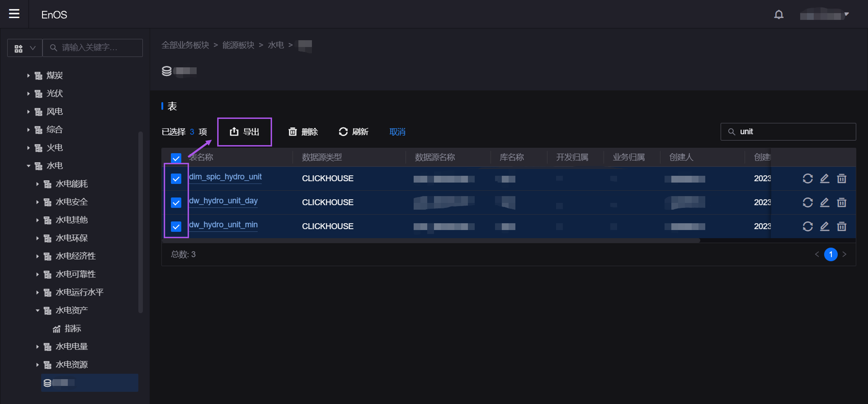Image resolution: width=868 pixels, height=404 pixels.
Task: Click the 风电 folder icon
Action: [38, 112]
